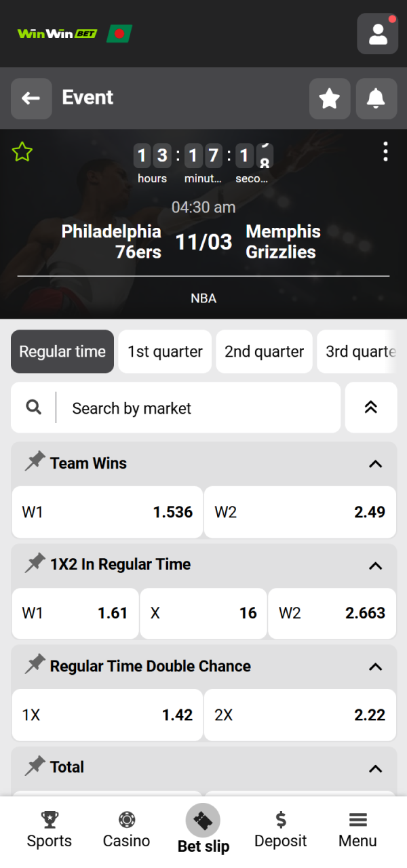Screen dimensions: 407x868
Task: Open the user account profile icon
Action: coord(377,33)
